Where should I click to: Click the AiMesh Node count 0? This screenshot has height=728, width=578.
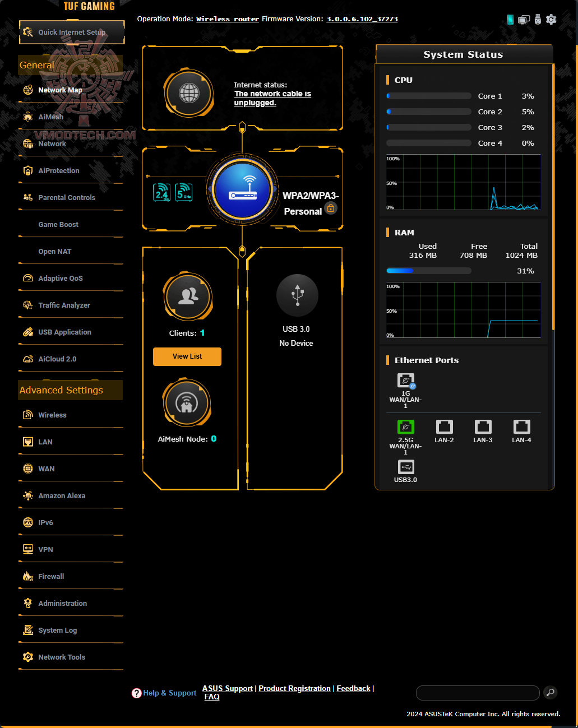click(x=214, y=439)
